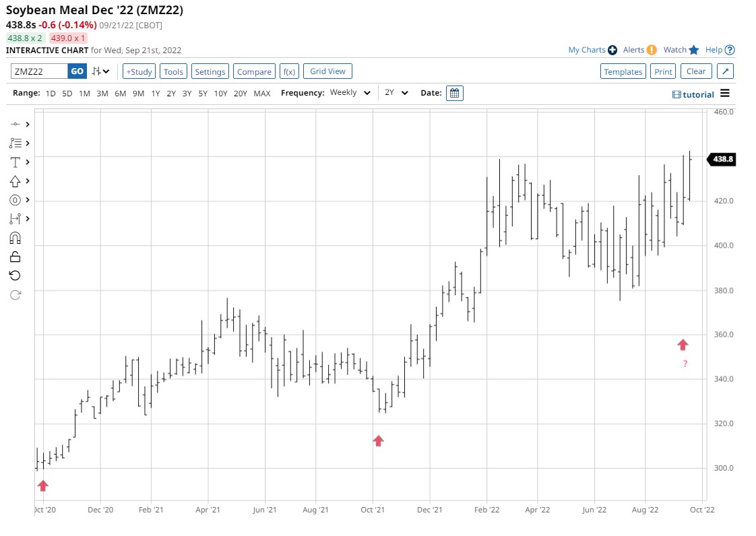Viewport: 756px width, 536px height.
Task: Open the date calendar picker icon
Action: tap(455, 93)
